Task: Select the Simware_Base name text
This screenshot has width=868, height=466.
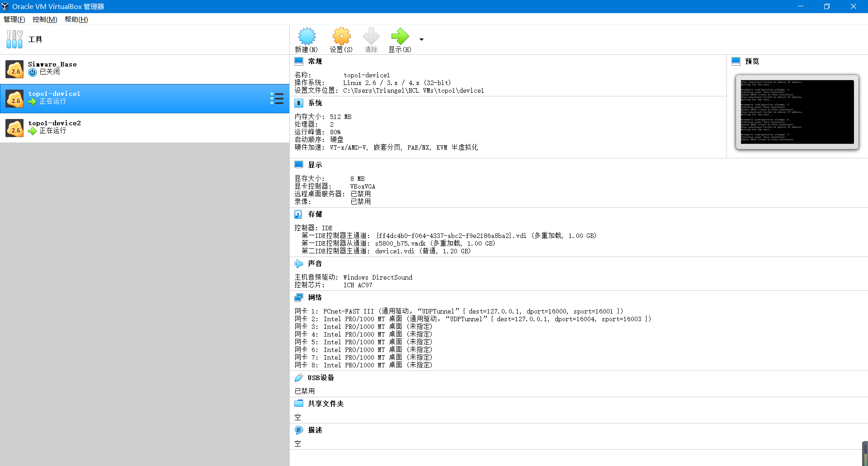Action: click(x=52, y=64)
